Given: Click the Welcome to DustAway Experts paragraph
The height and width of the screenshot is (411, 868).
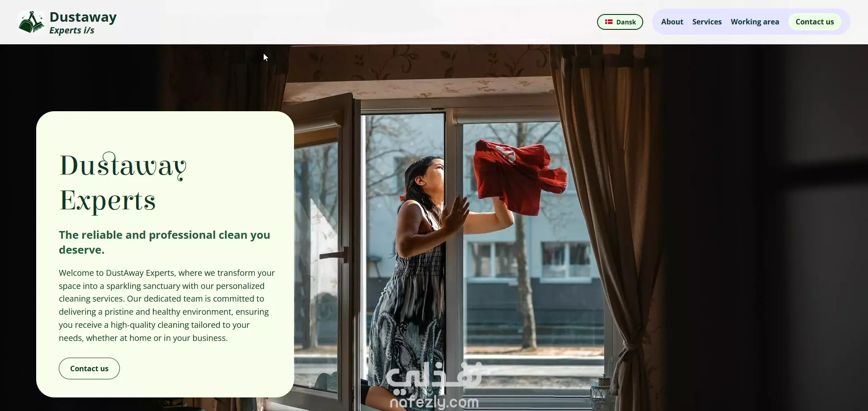Looking at the screenshot, I should [167, 305].
